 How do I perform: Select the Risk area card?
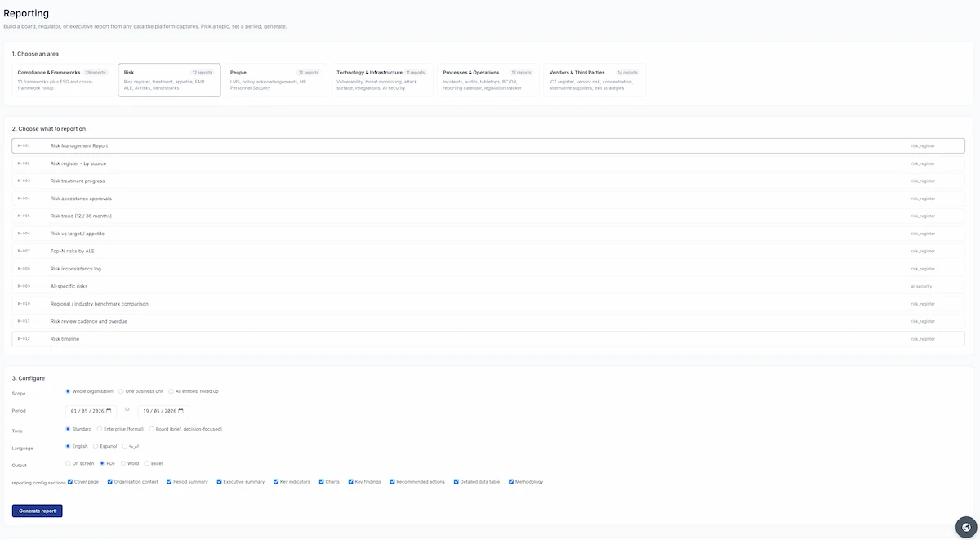tap(169, 80)
